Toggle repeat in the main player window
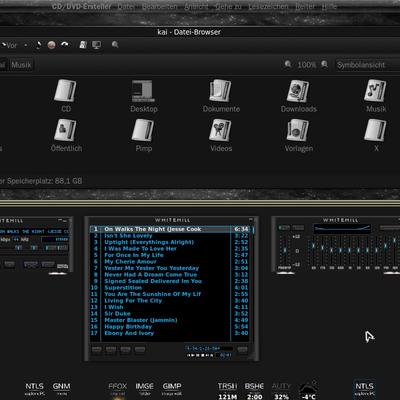 click(48, 265)
